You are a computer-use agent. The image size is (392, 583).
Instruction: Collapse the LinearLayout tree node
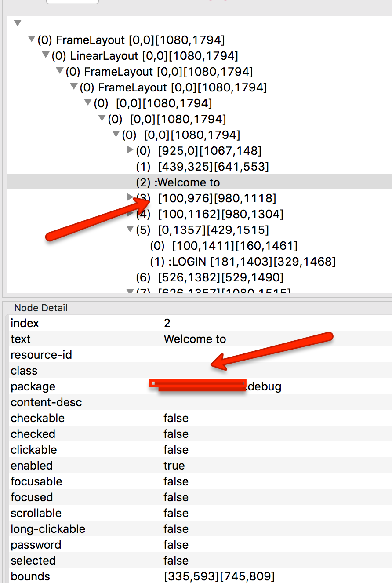point(45,55)
